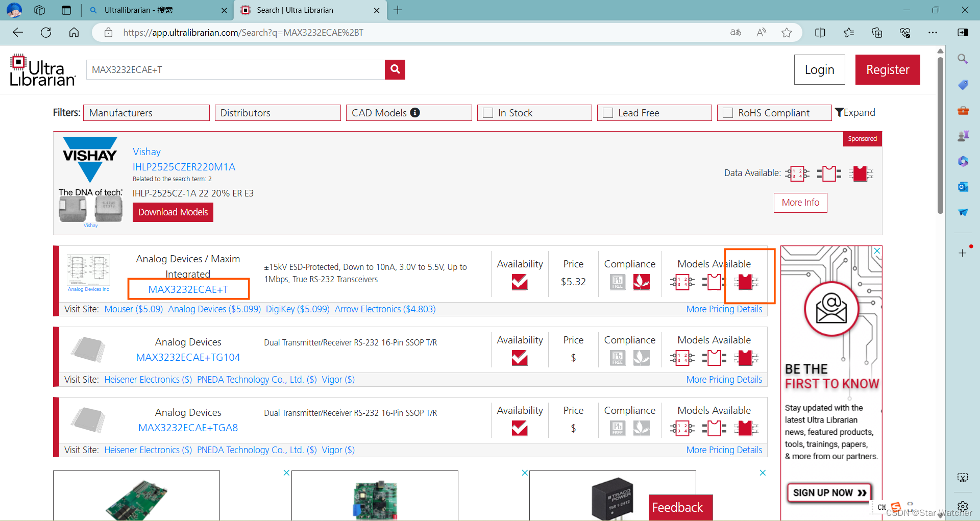Click availability checkmark for MAX3232ECAE+TG104
The image size is (980, 521).
(x=520, y=358)
